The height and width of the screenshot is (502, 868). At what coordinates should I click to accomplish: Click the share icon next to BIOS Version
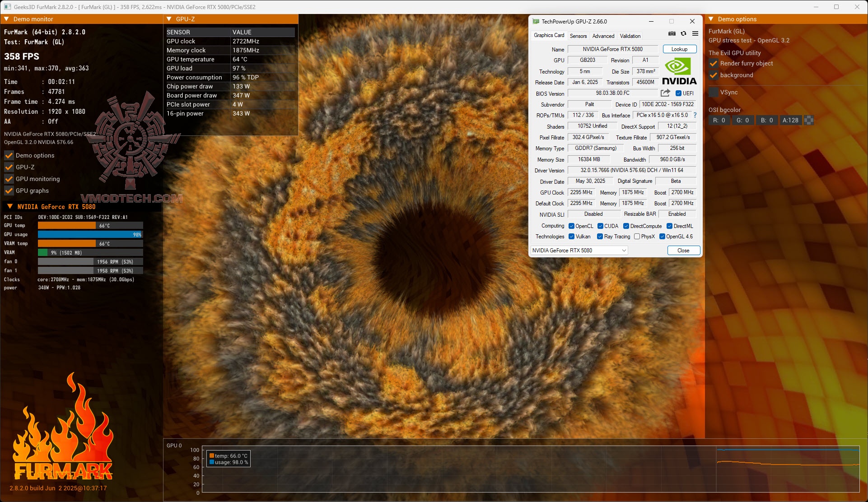(x=664, y=93)
